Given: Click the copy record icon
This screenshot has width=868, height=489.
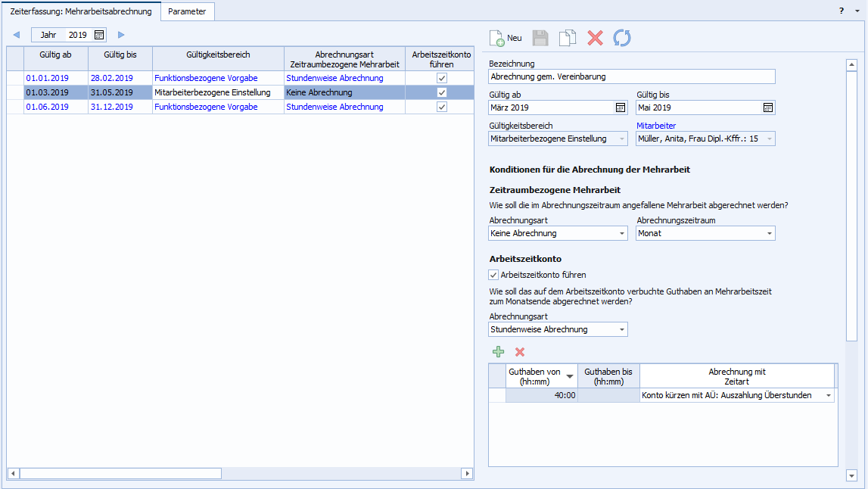Looking at the screenshot, I should coord(568,38).
